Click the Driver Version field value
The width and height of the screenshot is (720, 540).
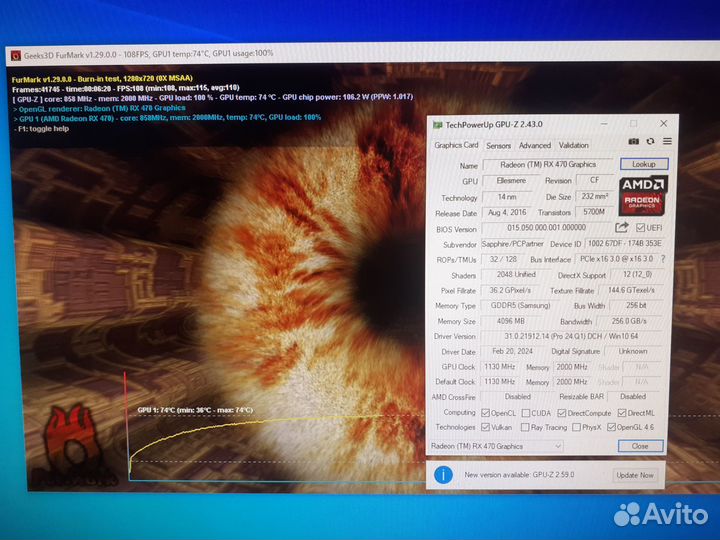pos(572,336)
